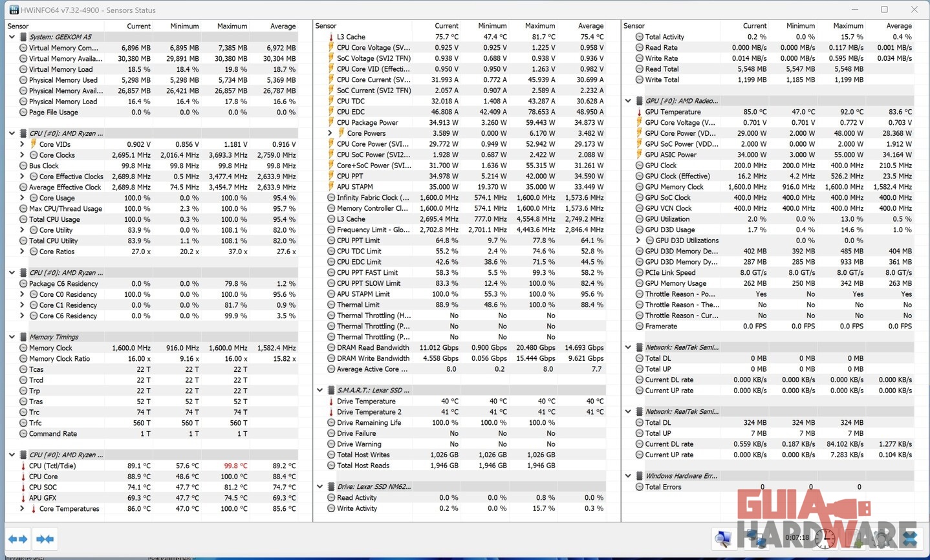Click the HWiNFO64 title bar app icon

pyautogui.click(x=13, y=10)
